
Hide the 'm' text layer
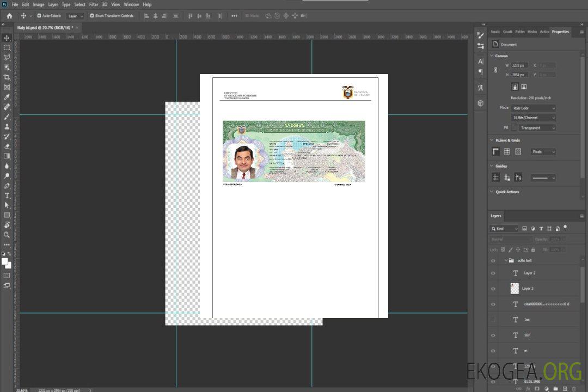point(493,351)
